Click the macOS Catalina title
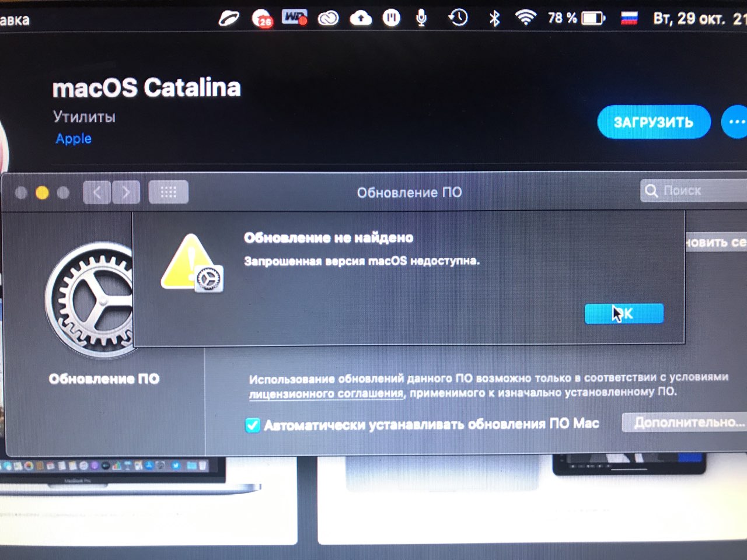The image size is (747, 560). click(146, 87)
